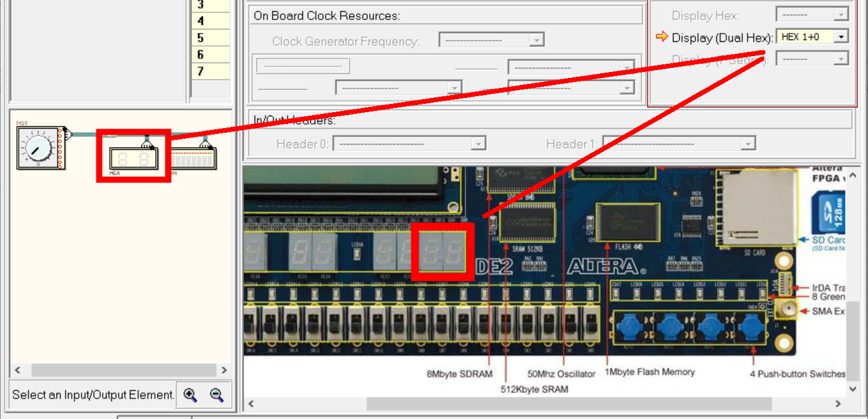Image resolution: width=868 pixels, height=419 pixels.
Task: Click down arrow of board image vertical scrollbar
Action: (x=852, y=389)
